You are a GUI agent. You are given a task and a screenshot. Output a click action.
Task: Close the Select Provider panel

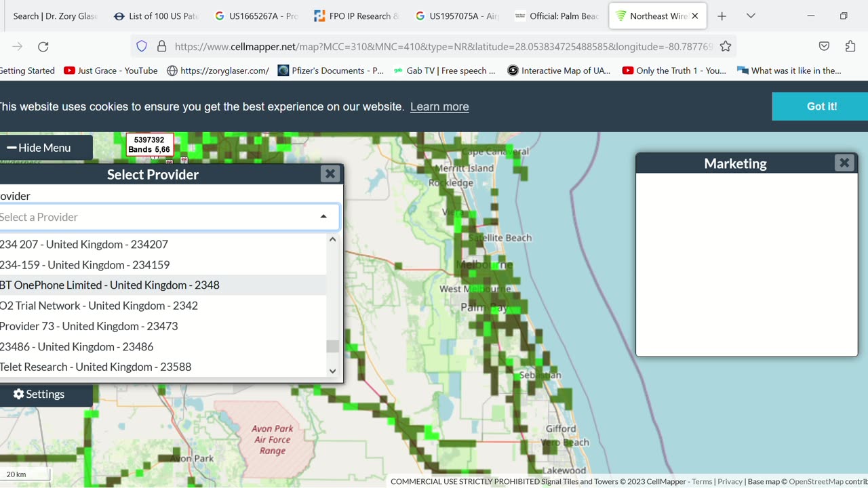point(330,174)
